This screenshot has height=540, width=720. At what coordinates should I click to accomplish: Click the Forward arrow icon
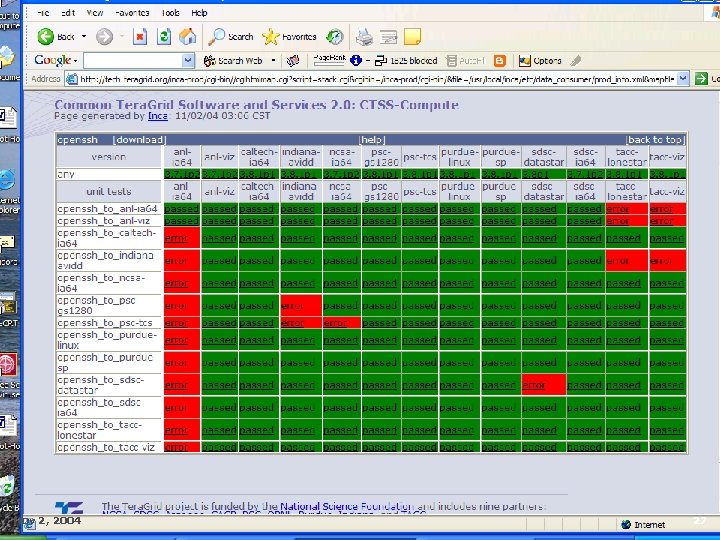(x=104, y=37)
